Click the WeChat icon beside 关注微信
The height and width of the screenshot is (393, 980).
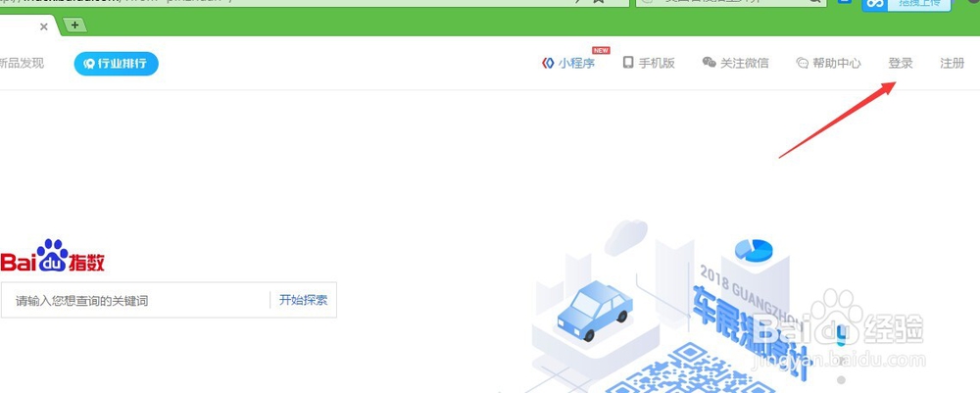coord(709,63)
